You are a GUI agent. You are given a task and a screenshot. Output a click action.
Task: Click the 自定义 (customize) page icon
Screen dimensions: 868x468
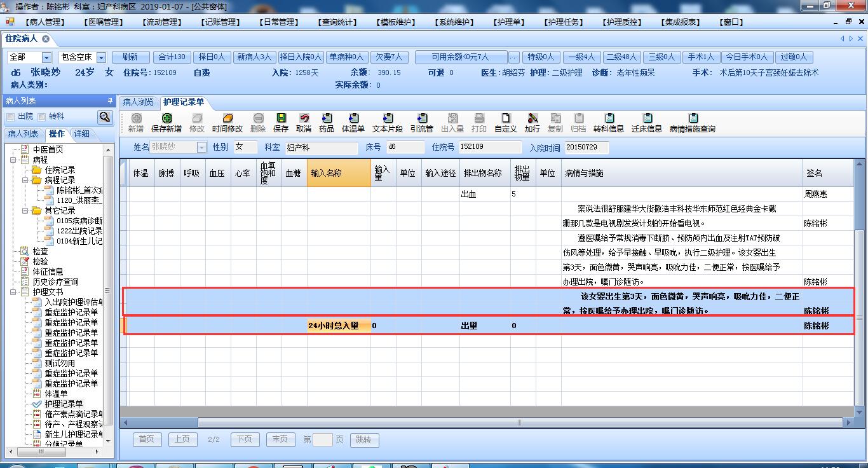click(x=506, y=118)
